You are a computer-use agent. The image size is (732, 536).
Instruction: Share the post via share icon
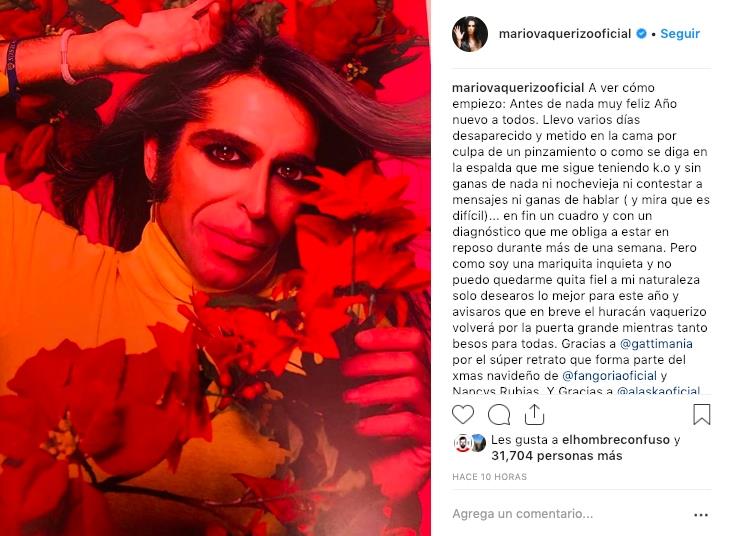534,414
